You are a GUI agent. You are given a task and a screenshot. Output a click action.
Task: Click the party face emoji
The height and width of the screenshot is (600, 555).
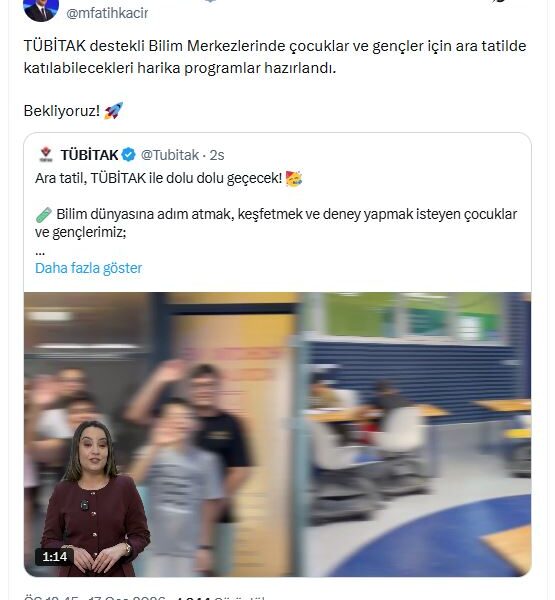coord(294,178)
